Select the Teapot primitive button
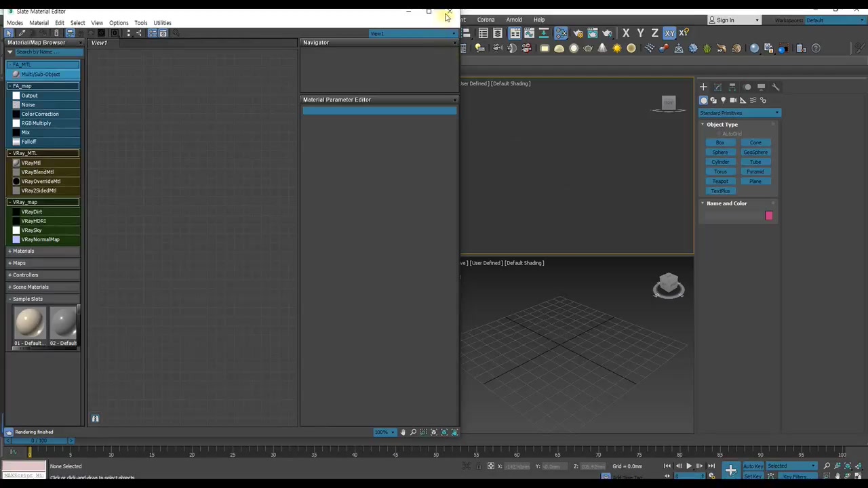This screenshot has height=488, width=868. click(x=720, y=181)
